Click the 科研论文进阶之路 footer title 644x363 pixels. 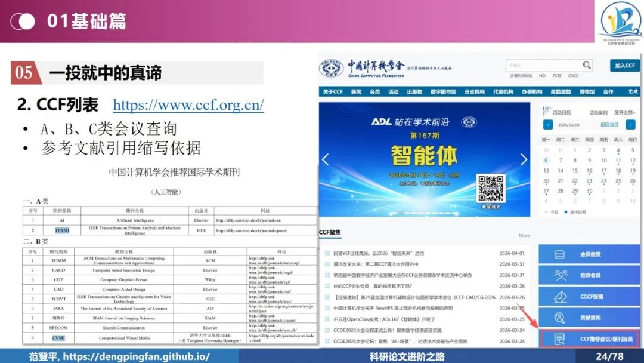pyautogui.click(x=407, y=356)
